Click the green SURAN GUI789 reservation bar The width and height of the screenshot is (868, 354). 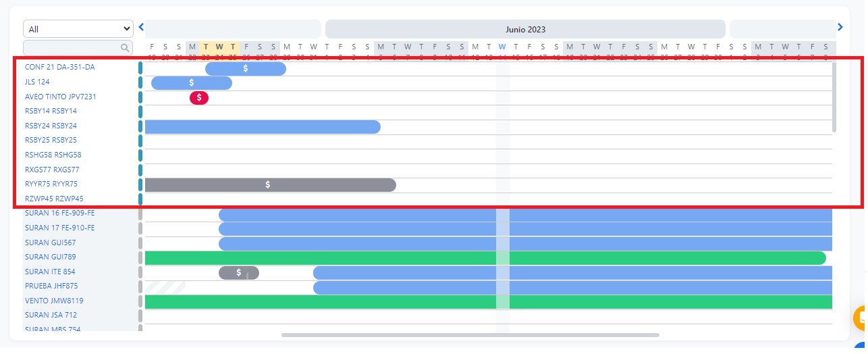tap(485, 258)
